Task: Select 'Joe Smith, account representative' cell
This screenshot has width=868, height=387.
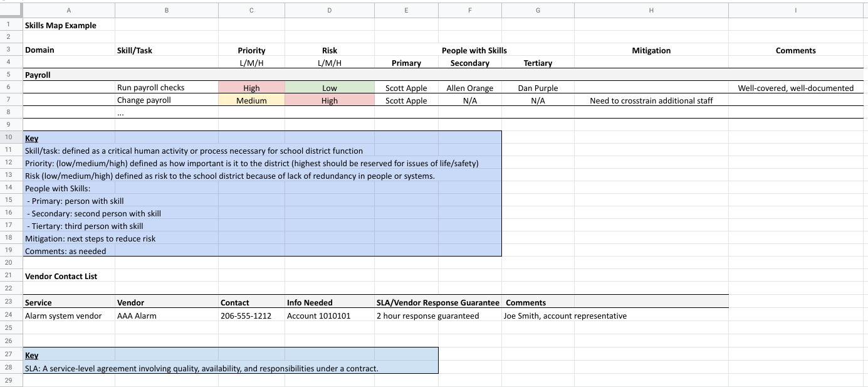Action: tap(565, 315)
